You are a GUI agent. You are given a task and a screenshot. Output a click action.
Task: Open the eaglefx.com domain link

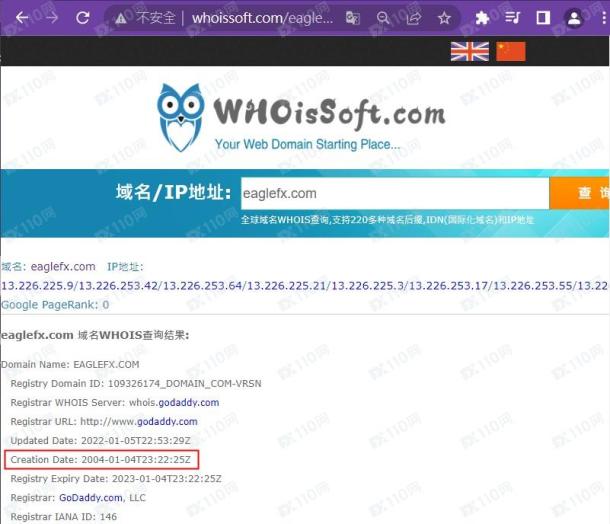point(63,267)
